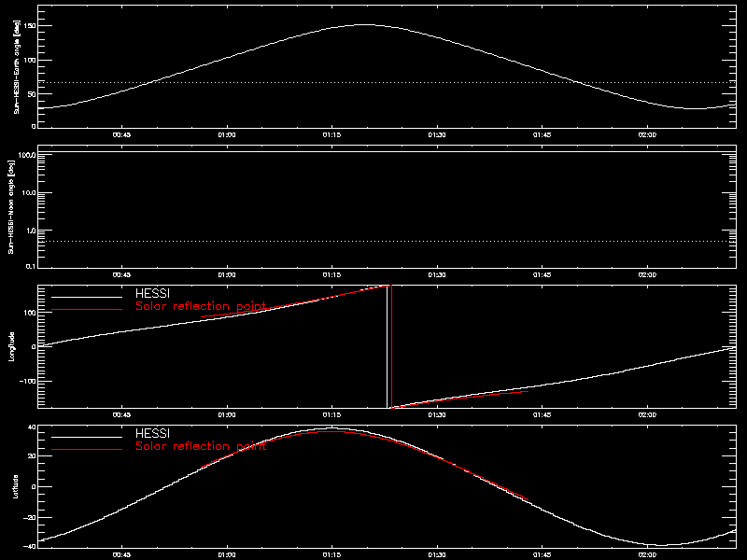The image size is (747, 560).
Task: Click the Sun-HESSI-Noon angle [deg] axis label
Action: [x=11, y=206]
